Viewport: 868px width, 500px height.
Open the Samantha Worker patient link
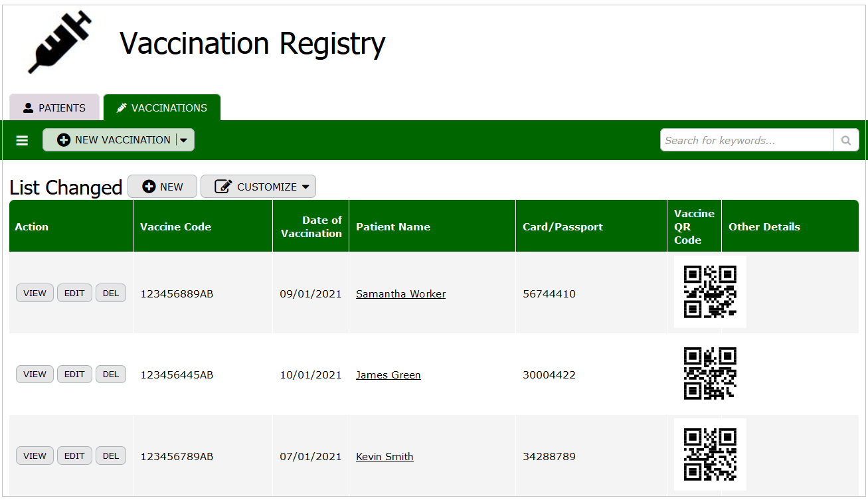click(x=400, y=293)
